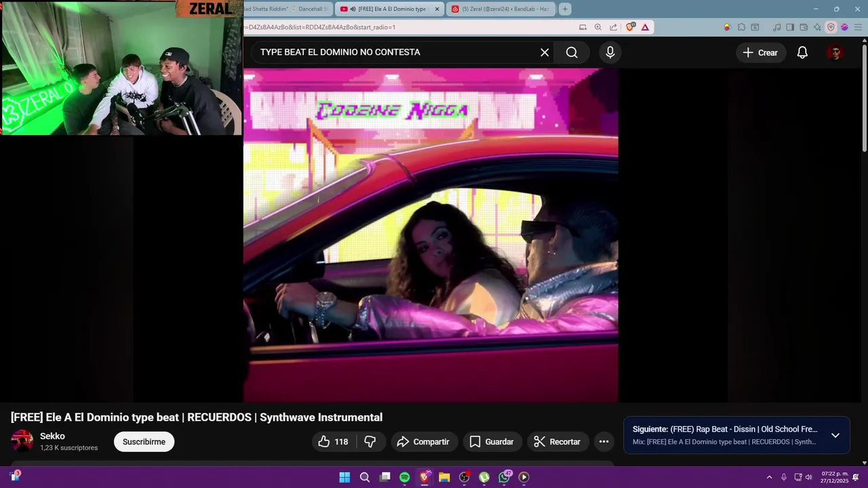Save the video with Guardar
Screen dimensions: 868x488
pyautogui.click(x=492, y=442)
